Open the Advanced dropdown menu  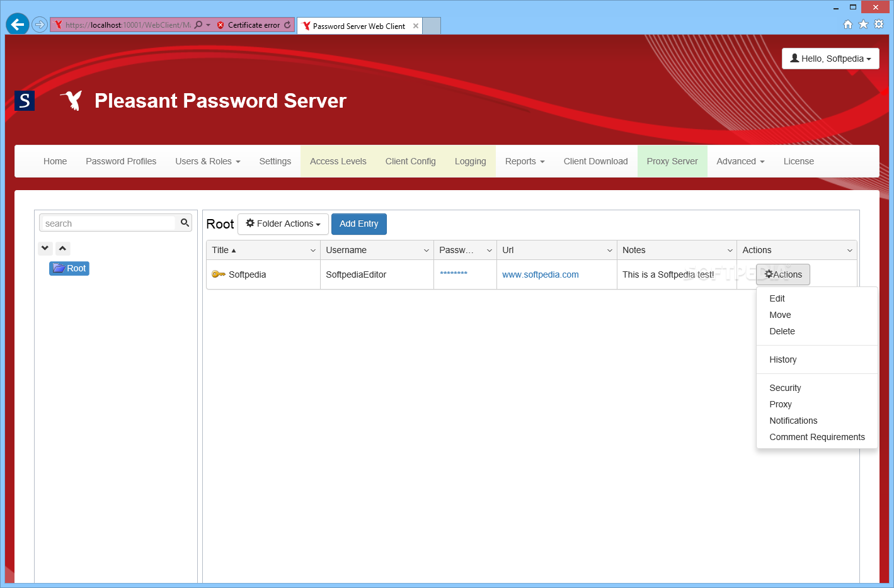740,161
